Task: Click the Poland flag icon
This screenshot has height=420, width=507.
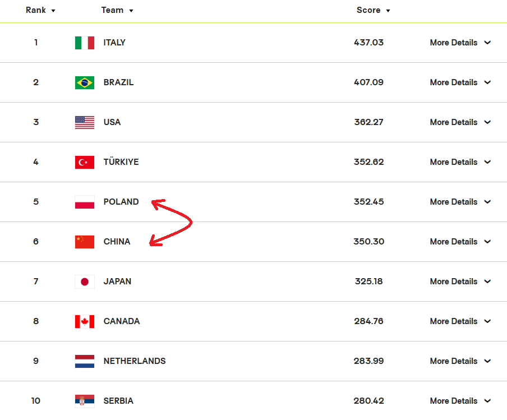Action: pyautogui.click(x=84, y=202)
